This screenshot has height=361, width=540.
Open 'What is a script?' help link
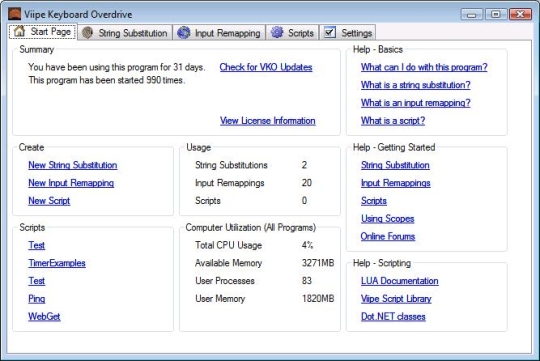[x=393, y=121]
